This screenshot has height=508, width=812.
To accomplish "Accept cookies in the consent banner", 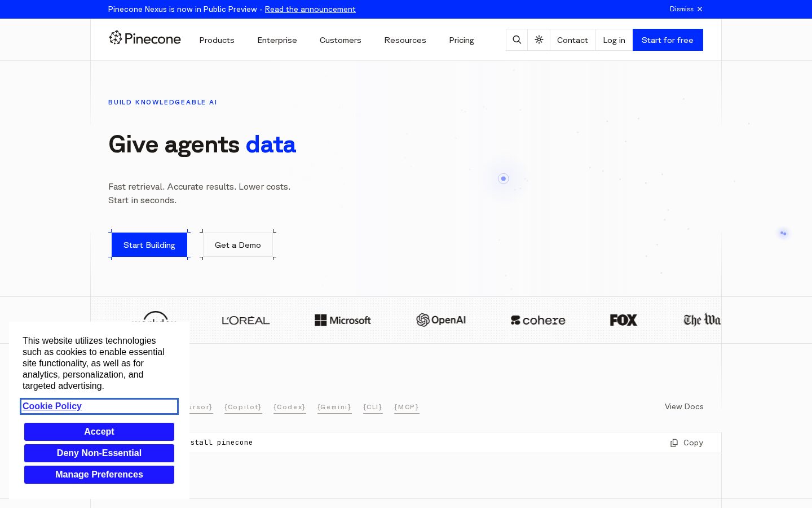I will [99, 432].
